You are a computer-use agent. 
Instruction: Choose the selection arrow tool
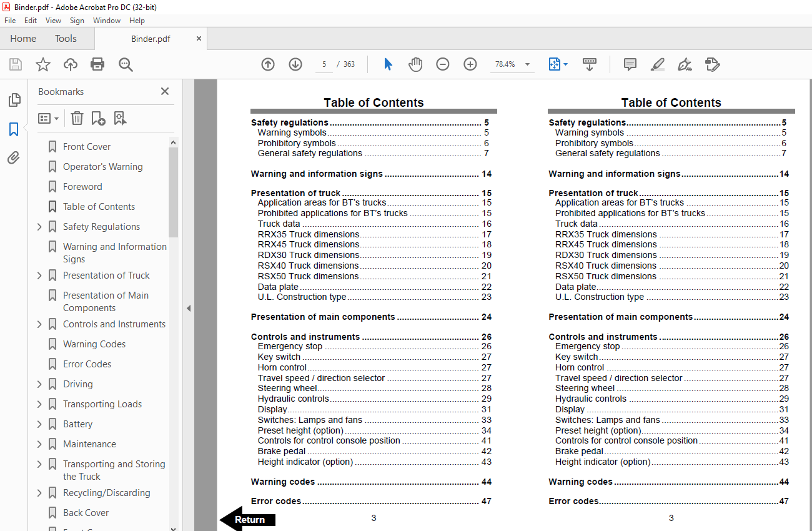[x=388, y=64]
